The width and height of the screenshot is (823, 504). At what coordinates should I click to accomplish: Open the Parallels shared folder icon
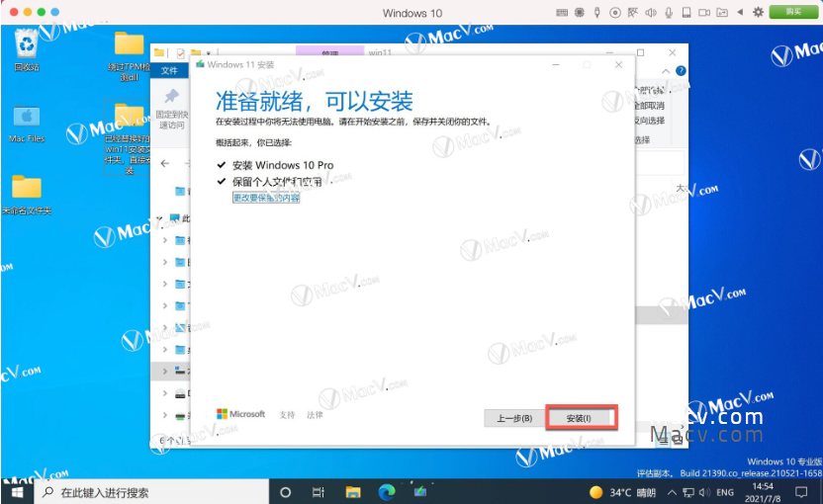722,12
